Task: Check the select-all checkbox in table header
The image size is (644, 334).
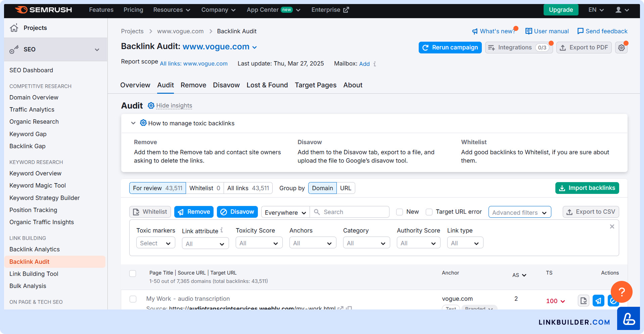Action: (133, 274)
